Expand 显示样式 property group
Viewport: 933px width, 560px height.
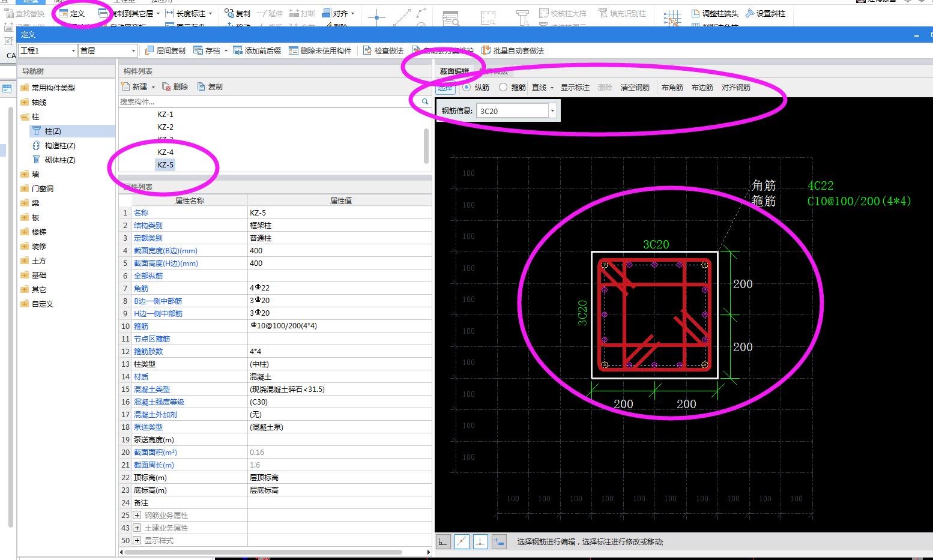137,541
